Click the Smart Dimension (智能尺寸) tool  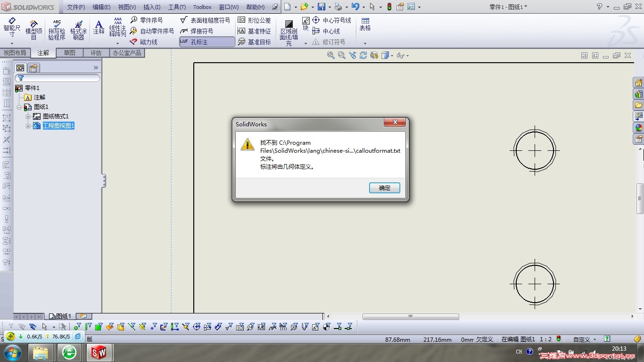pyautogui.click(x=12, y=27)
